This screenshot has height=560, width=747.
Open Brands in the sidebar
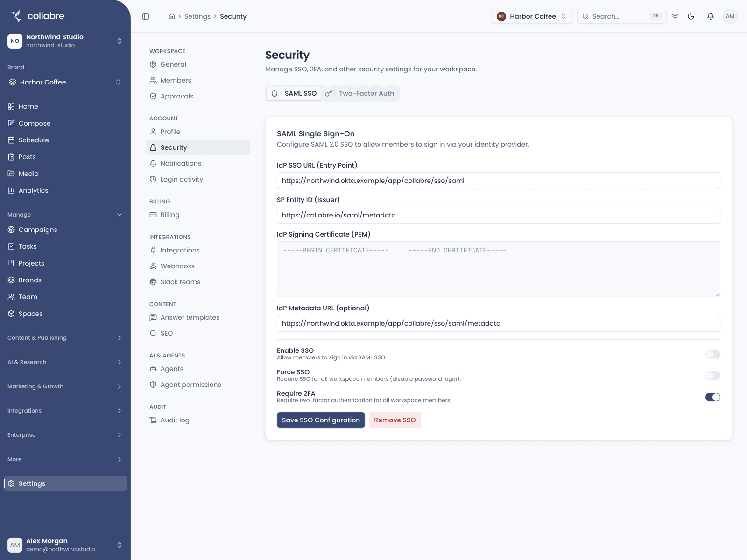click(65, 280)
